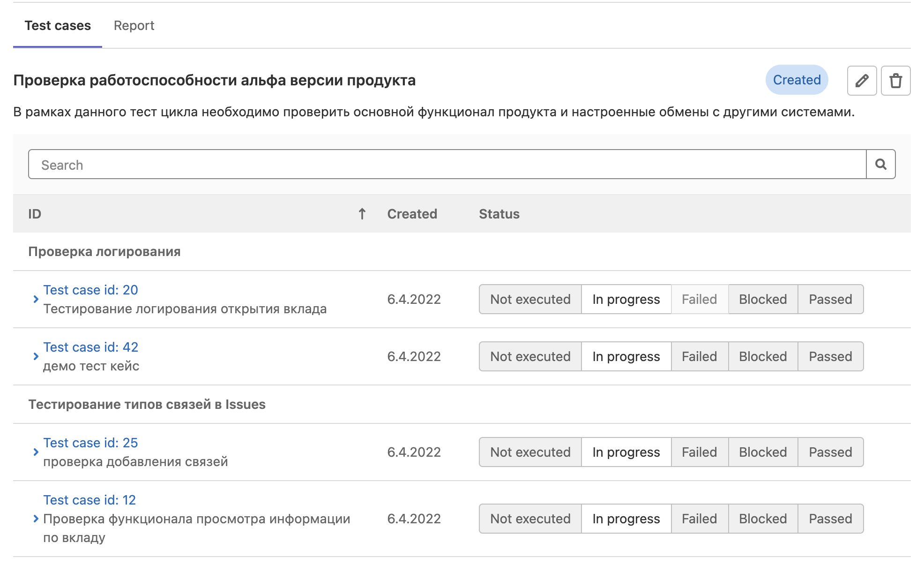Viewport: 924px width, 573px height.
Task: Click the trash delete icon
Action: click(x=895, y=81)
